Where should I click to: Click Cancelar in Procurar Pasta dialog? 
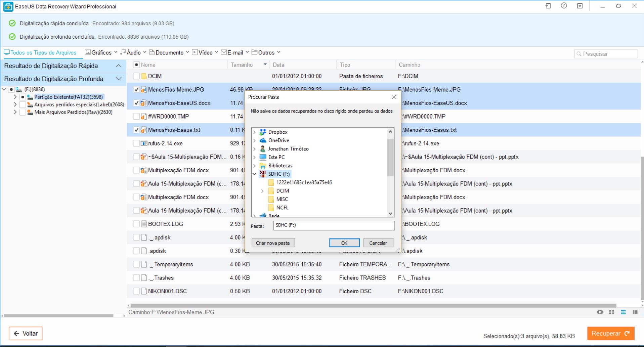pyautogui.click(x=378, y=243)
